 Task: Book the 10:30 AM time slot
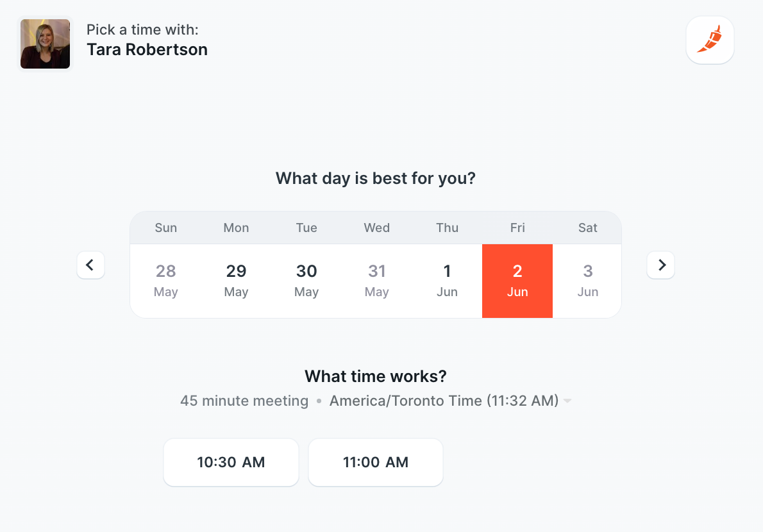point(231,462)
